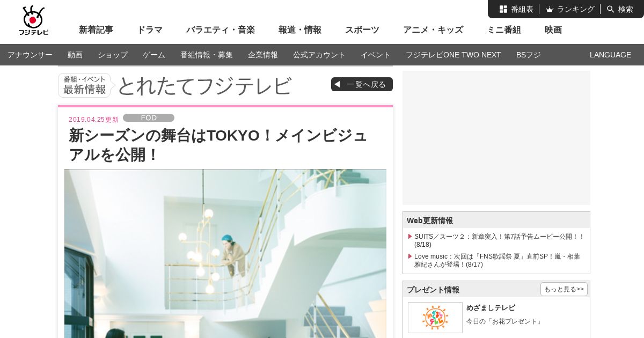Click もっと見る>> button
Image resolution: width=644 pixels, height=338 pixels.
pyautogui.click(x=564, y=289)
